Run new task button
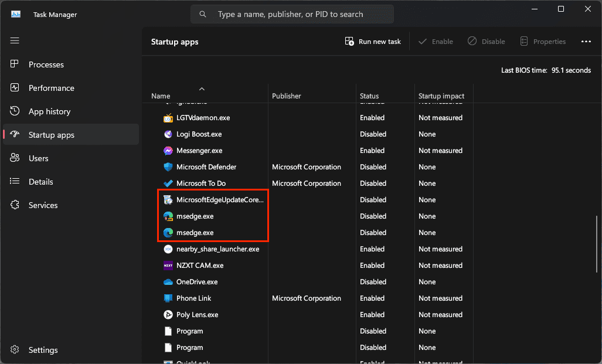Screen dimensions: 602x364 point(373,42)
